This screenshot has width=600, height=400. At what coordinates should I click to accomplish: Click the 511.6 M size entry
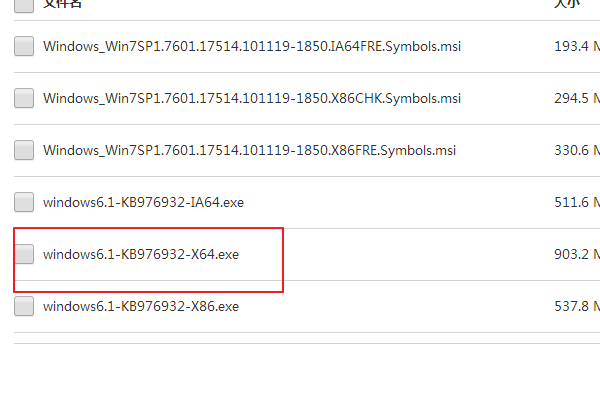(x=576, y=202)
